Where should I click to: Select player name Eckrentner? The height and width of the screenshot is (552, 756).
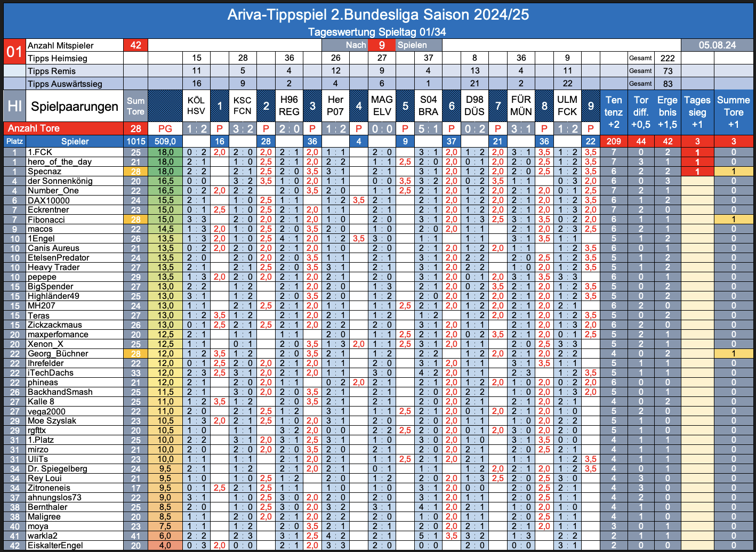pyautogui.click(x=49, y=209)
